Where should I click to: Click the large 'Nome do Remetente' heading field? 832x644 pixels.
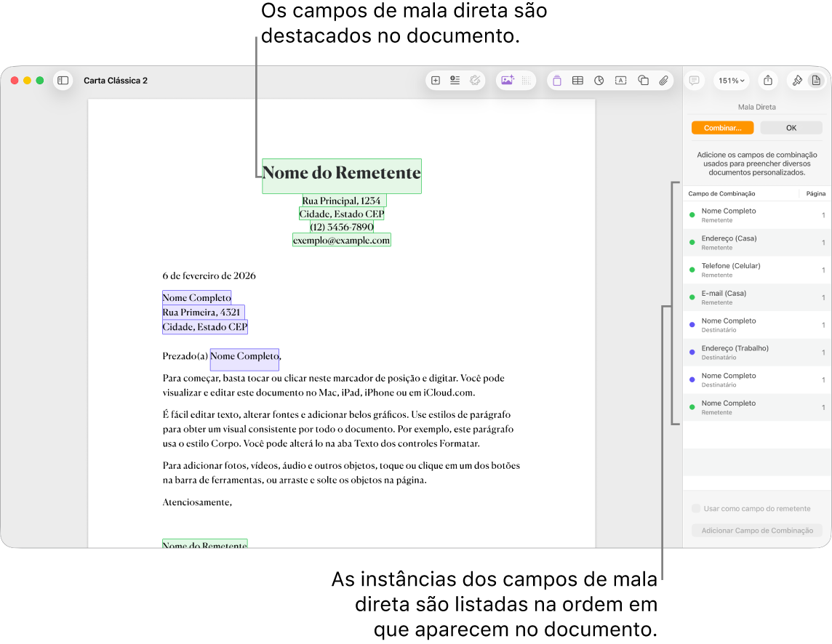point(342,176)
